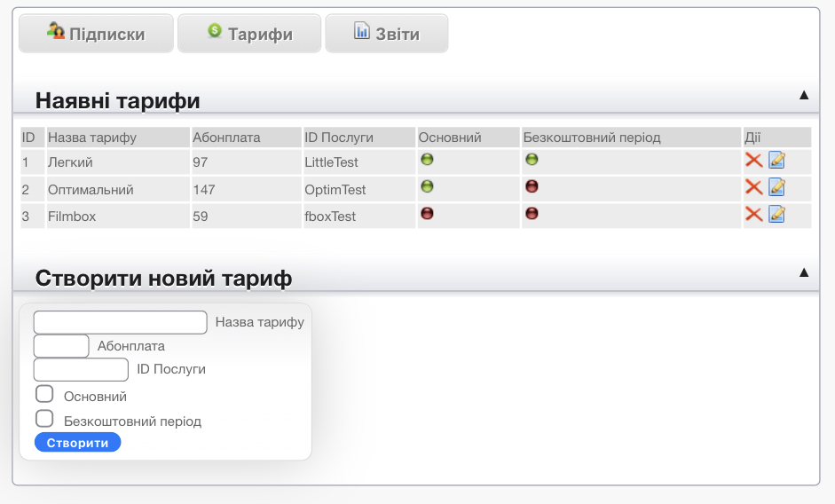The image size is (835, 504).
Task: Focus the Назва тарифу input field
Action: 120,322
